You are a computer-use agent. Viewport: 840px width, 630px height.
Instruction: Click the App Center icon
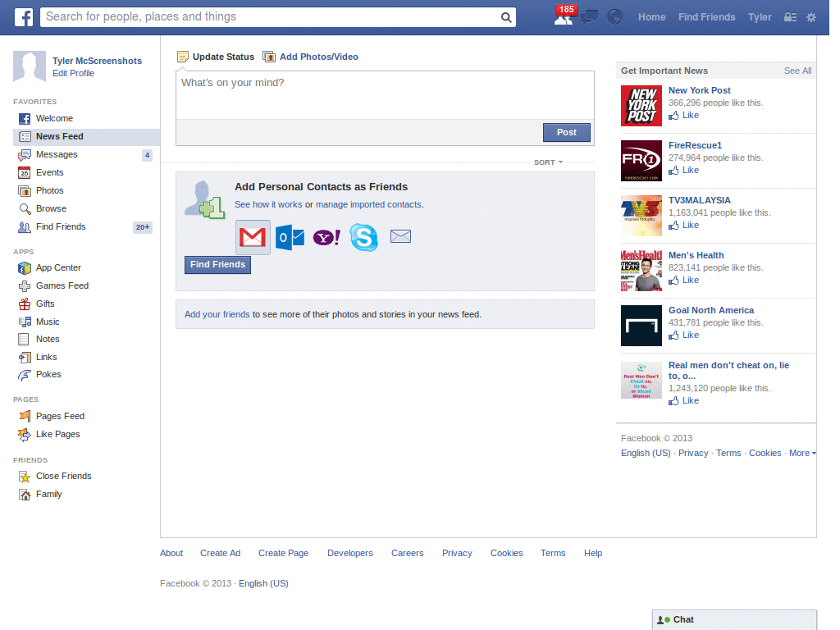click(25, 268)
